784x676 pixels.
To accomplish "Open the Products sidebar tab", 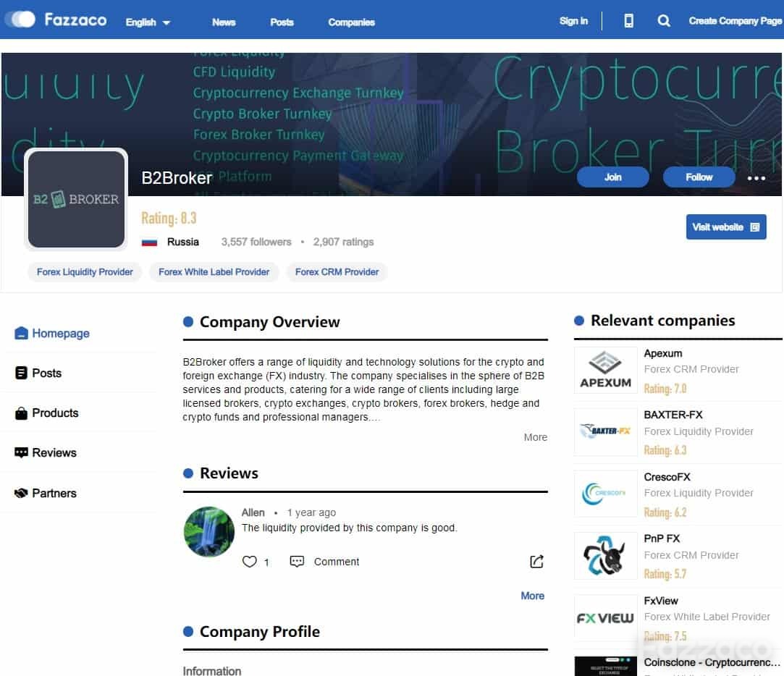I will pos(46,413).
